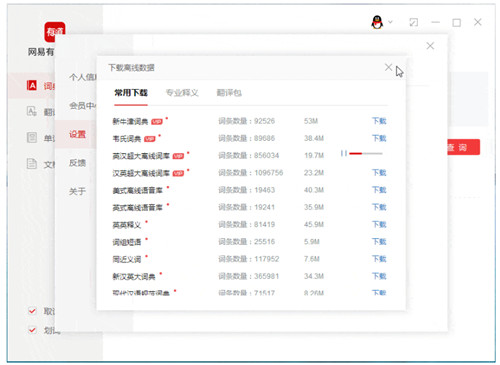The width and height of the screenshot is (500, 365).
Task: Click the 词组短语 entry name
Action: click(x=126, y=242)
